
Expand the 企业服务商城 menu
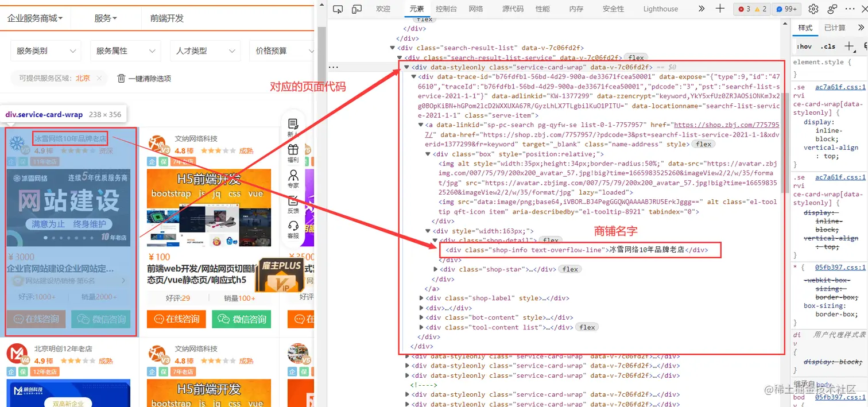(x=35, y=18)
